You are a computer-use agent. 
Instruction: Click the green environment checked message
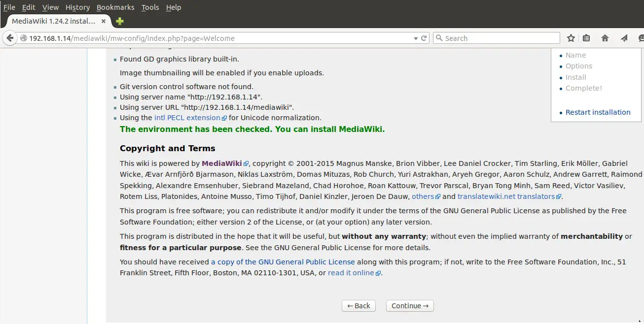pos(252,129)
